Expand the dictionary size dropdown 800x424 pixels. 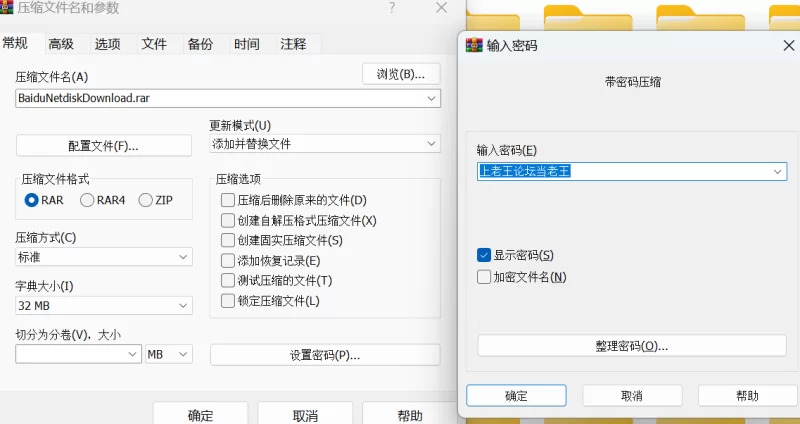pyautogui.click(x=183, y=305)
